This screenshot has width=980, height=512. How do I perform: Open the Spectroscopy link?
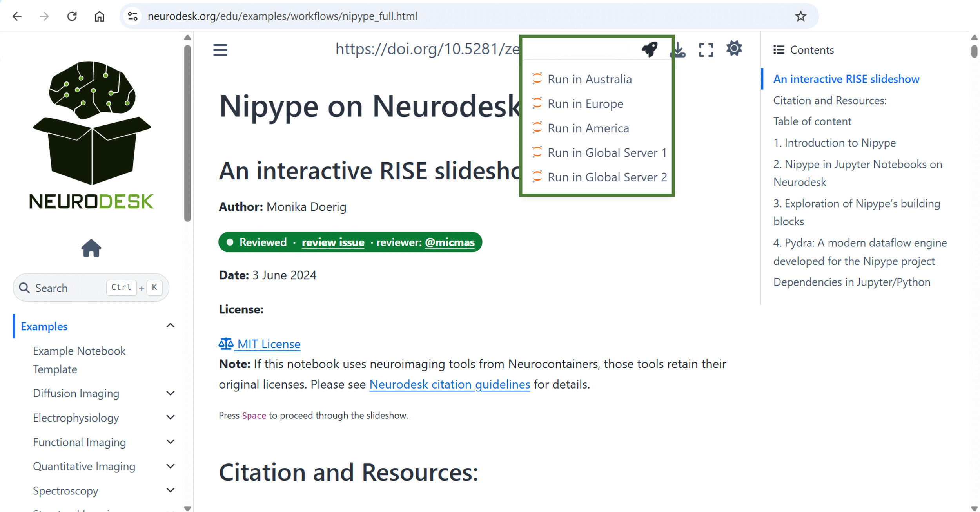click(x=65, y=491)
